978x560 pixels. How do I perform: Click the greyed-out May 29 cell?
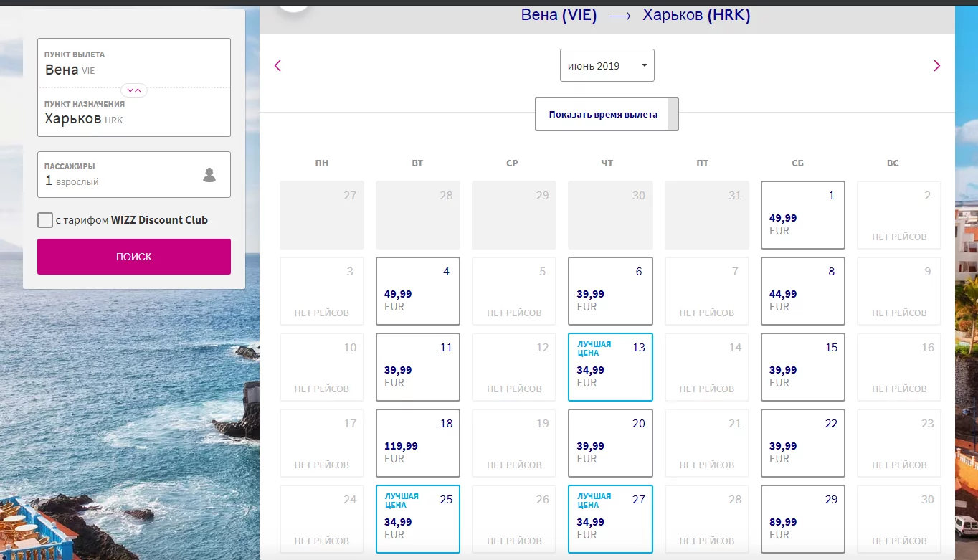pos(514,215)
